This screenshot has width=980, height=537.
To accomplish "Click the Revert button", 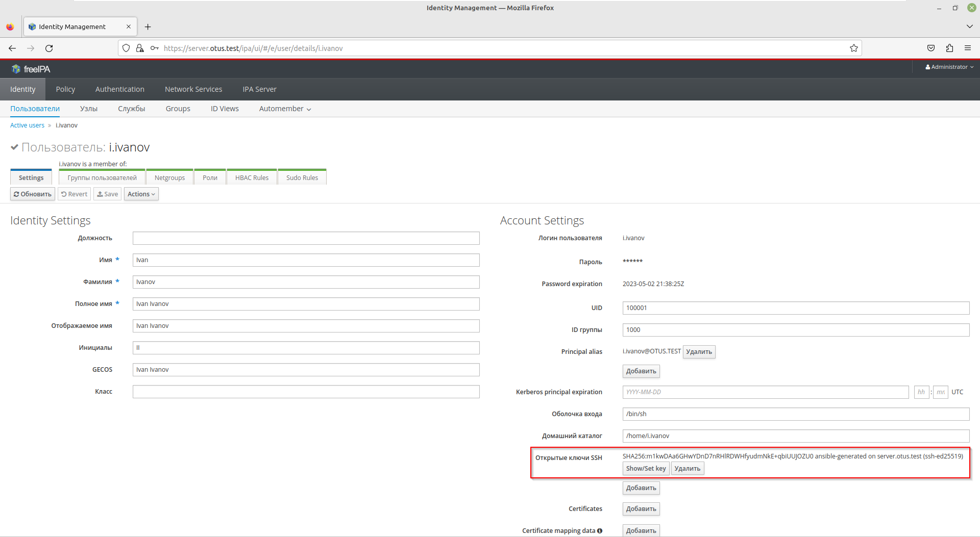I will (x=74, y=194).
